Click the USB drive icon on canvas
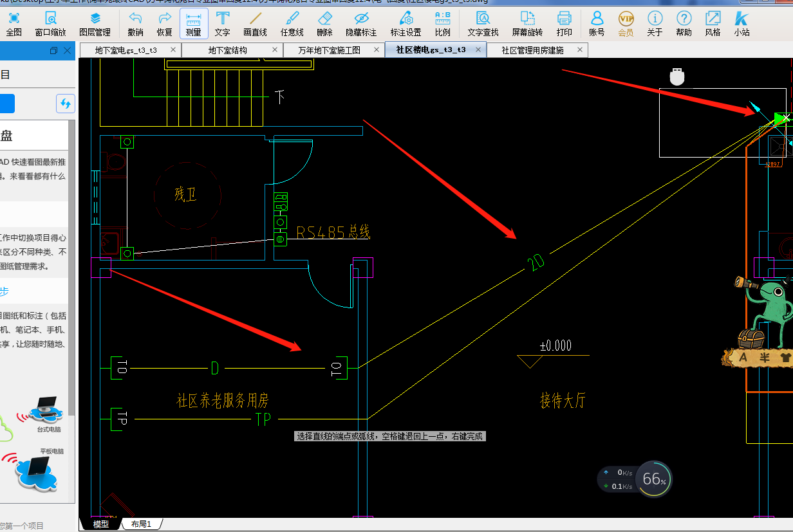793x532 pixels. click(676, 77)
